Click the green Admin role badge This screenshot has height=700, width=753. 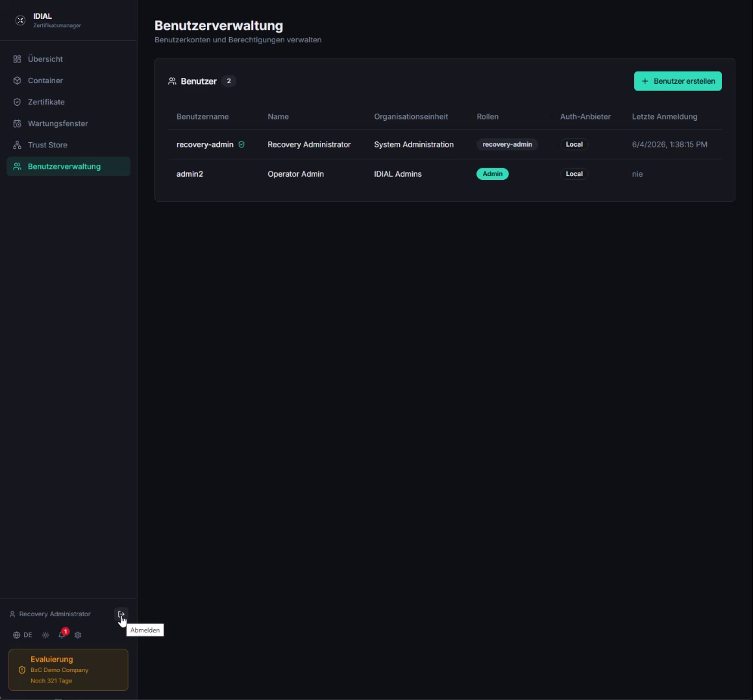[492, 174]
